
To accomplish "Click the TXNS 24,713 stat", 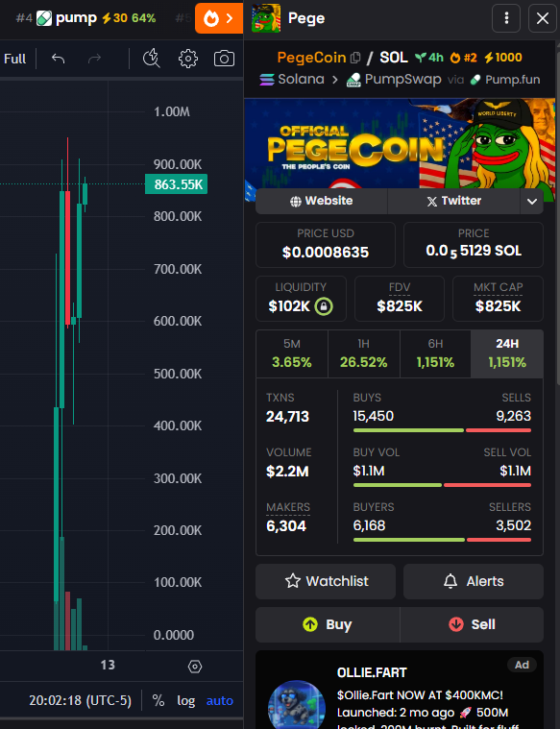I will (287, 408).
